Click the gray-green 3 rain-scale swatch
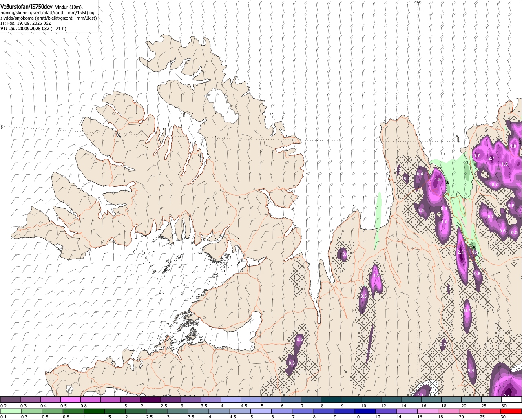The image size is (522, 420). (177, 411)
